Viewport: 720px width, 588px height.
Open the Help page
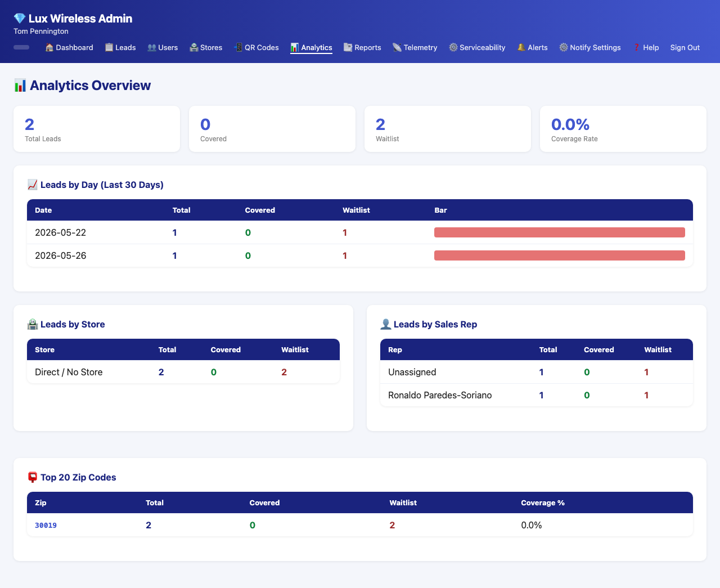[x=646, y=47]
